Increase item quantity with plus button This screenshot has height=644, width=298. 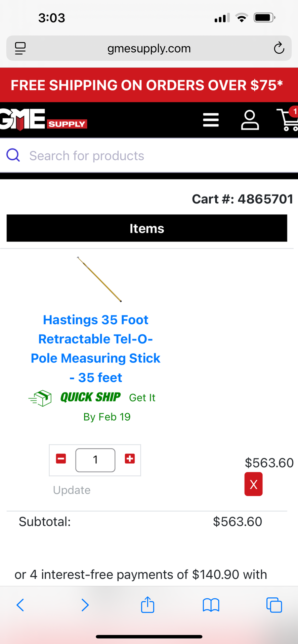[130, 459]
